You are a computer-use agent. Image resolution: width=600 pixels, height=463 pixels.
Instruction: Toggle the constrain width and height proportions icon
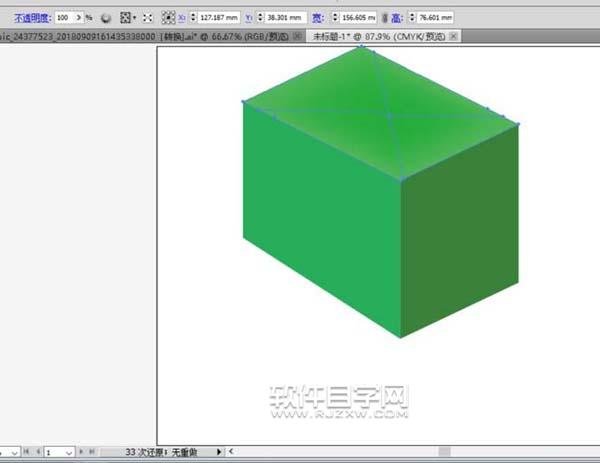[x=385, y=18]
